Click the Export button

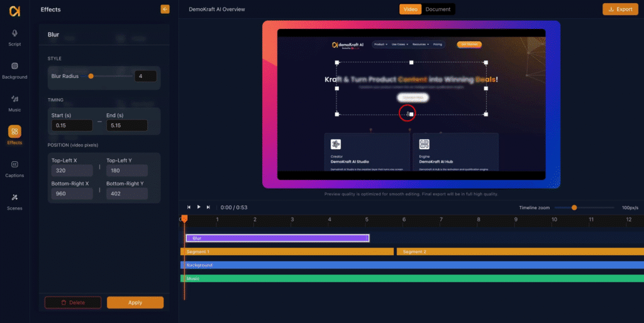[619, 9]
